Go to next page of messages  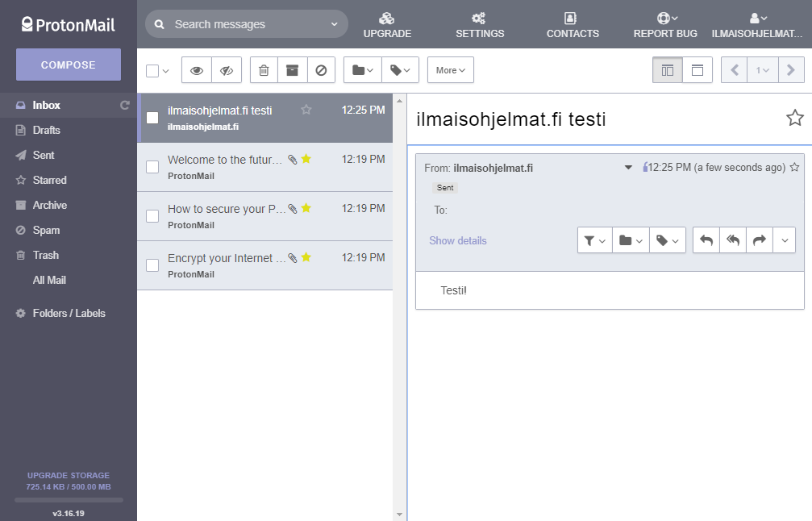791,70
